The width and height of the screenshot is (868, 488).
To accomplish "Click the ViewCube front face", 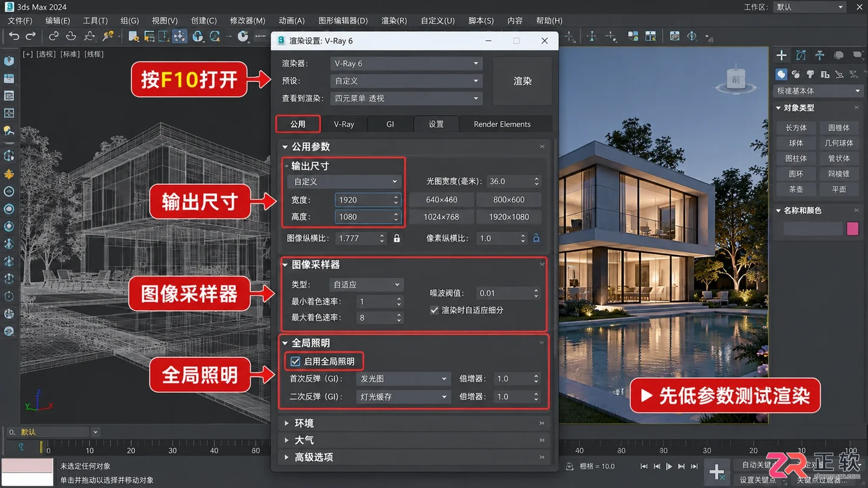I will click(736, 80).
